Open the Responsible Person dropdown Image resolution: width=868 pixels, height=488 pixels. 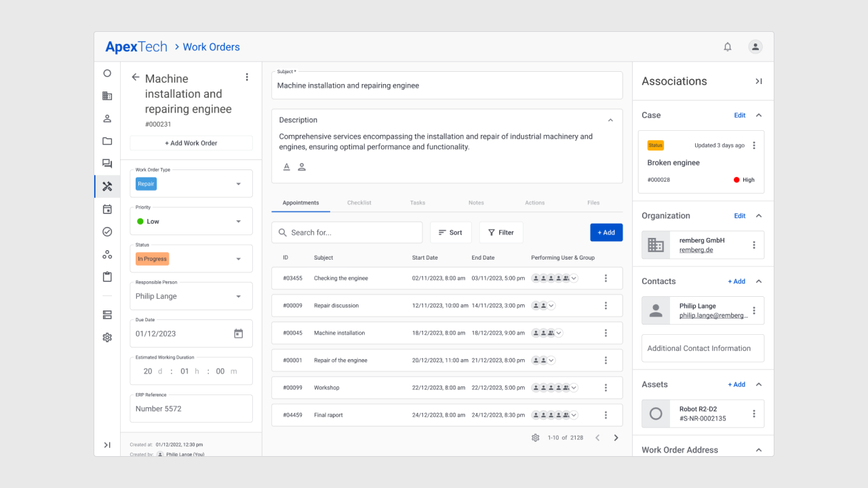coord(191,296)
